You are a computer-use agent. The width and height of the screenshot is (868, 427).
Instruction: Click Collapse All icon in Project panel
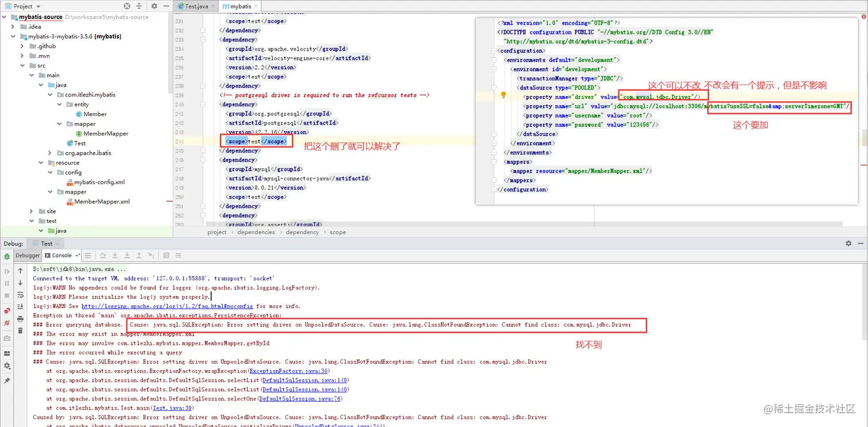[x=139, y=6]
